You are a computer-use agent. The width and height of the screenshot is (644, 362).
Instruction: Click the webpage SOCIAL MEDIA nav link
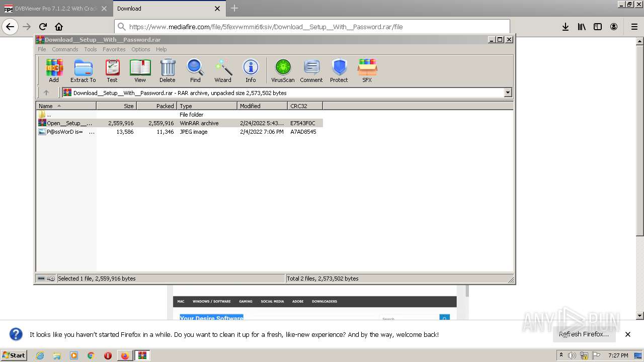click(x=272, y=302)
